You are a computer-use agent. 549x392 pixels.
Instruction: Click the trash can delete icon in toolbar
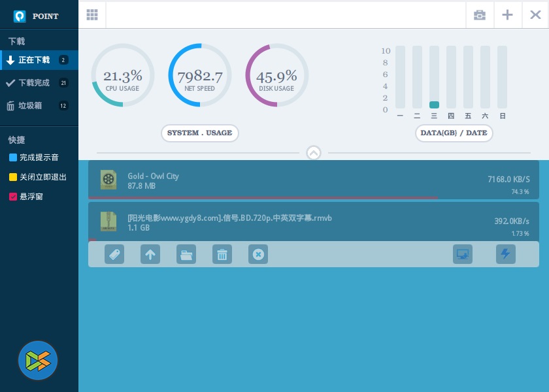click(x=222, y=254)
